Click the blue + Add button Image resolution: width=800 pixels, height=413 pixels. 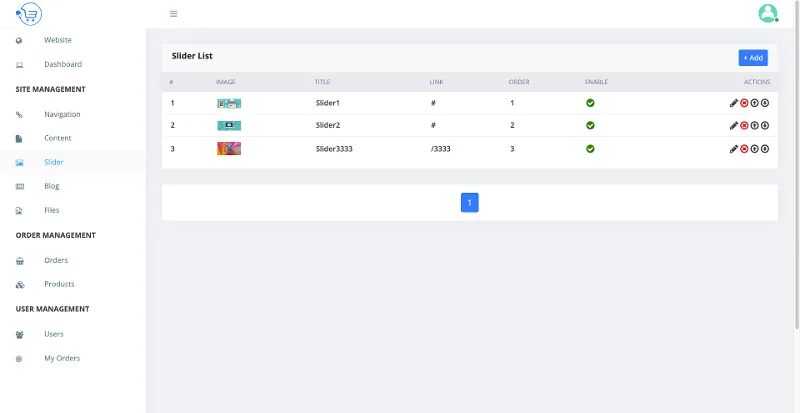(753, 58)
